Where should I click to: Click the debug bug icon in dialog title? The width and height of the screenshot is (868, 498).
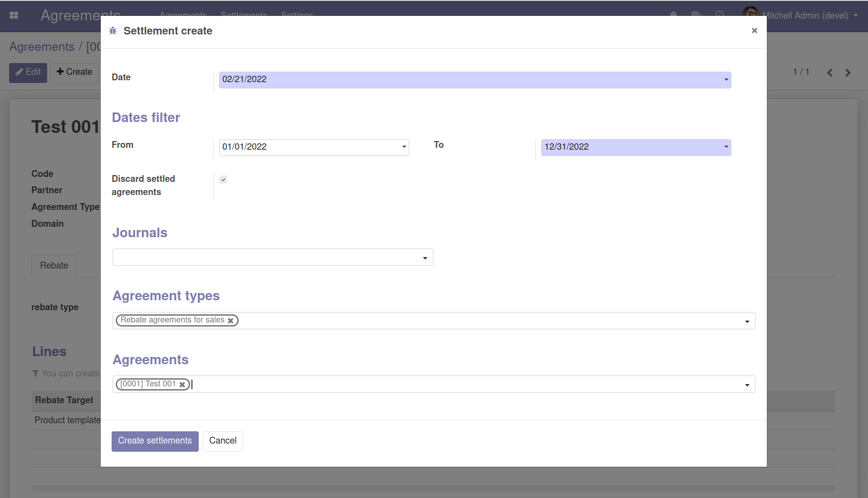113,31
